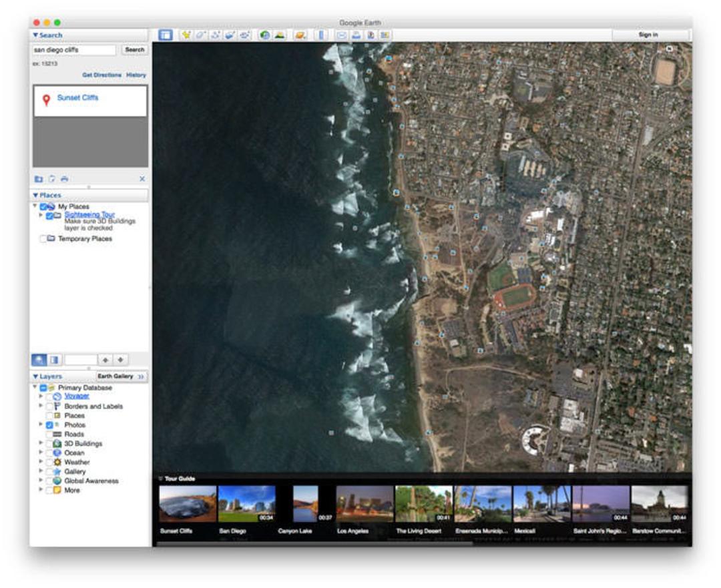The image size is (721, 588).
Task: Open the planet switcher icon
Action: 300,35
